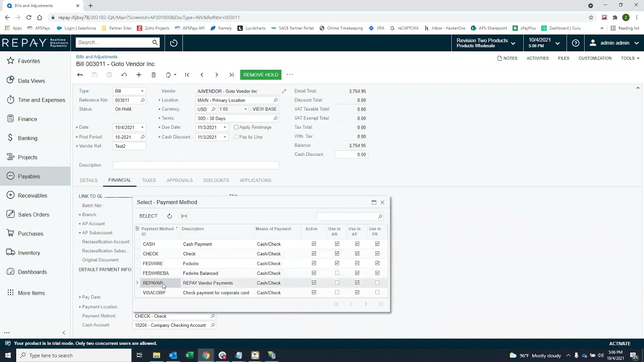Screen dimensions: 644x362
Task: Switch to the FINANCIAL tab
Action: 119,180
